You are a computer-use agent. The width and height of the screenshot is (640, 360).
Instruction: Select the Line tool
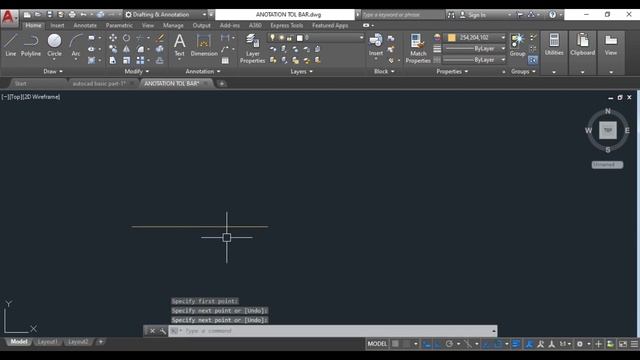(11, 45)
